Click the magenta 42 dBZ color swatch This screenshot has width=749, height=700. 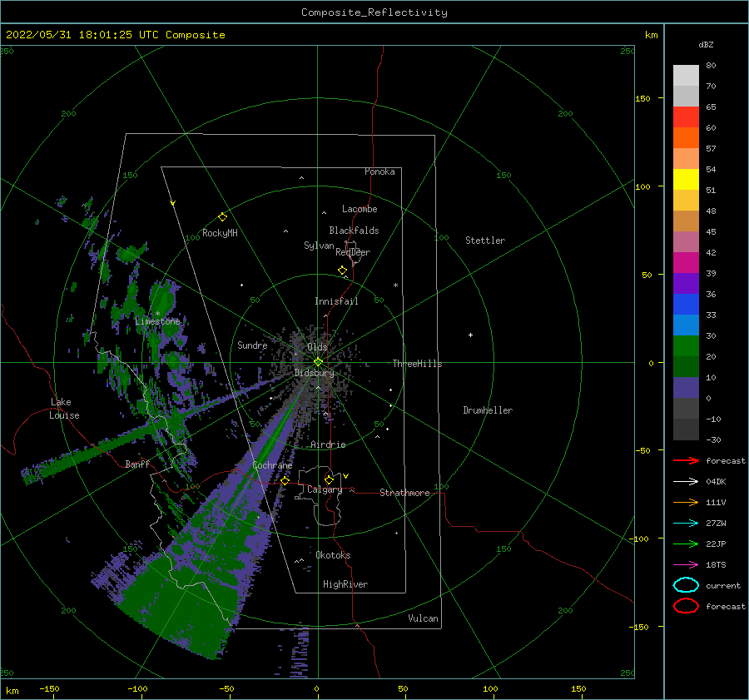click(x=686, y=262)
